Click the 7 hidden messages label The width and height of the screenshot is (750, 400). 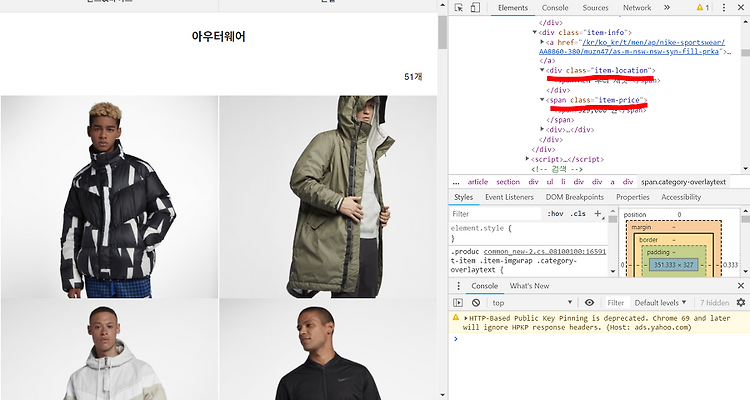tap(714, 302)
